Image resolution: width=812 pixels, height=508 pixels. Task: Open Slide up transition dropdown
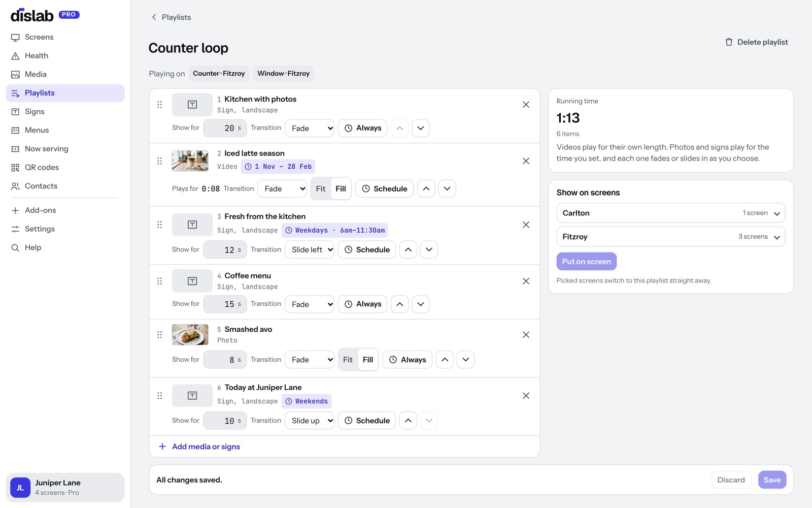(x=310, y=421)
